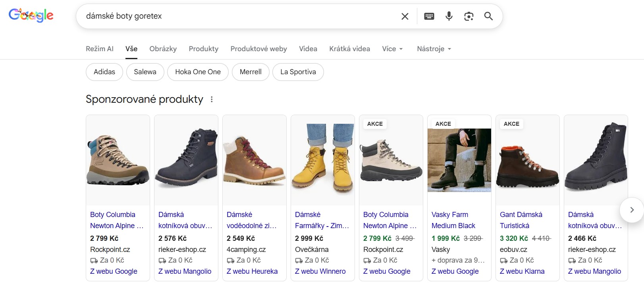
Task: Open Dámská kotníková obuv link priced 2 576 Kč
Action: [185, 220]
